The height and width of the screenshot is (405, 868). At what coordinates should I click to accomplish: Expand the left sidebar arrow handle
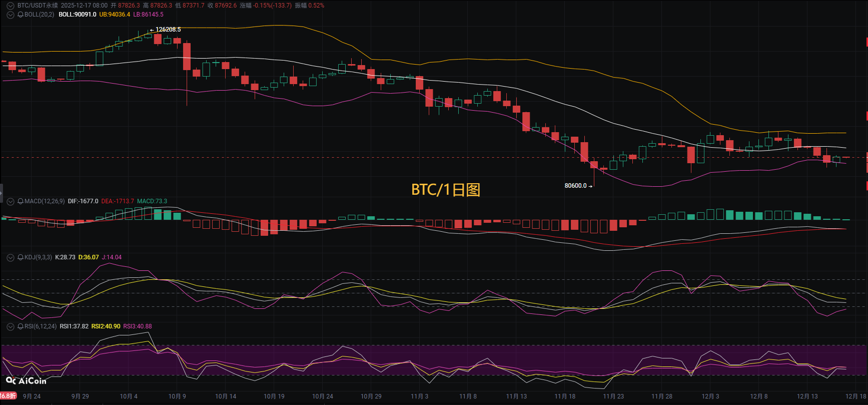click(x=2, y=193)
